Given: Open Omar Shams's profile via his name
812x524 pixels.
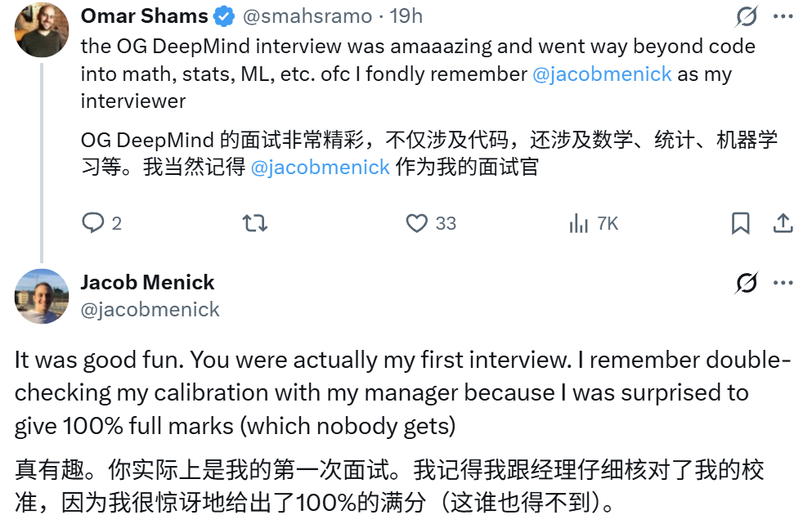Looking at the screenshot, I should [x=144, y=16].
